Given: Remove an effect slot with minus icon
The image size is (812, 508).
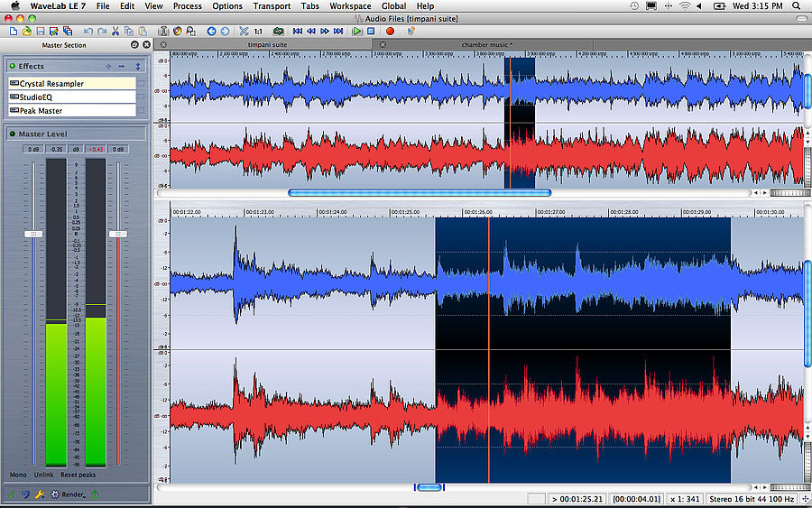Looking at the screenshot, I should (121, 66).
